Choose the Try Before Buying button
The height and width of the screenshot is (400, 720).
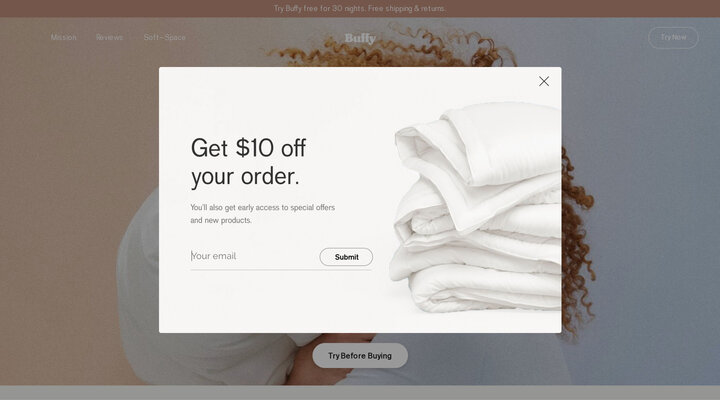click(360, 355)
